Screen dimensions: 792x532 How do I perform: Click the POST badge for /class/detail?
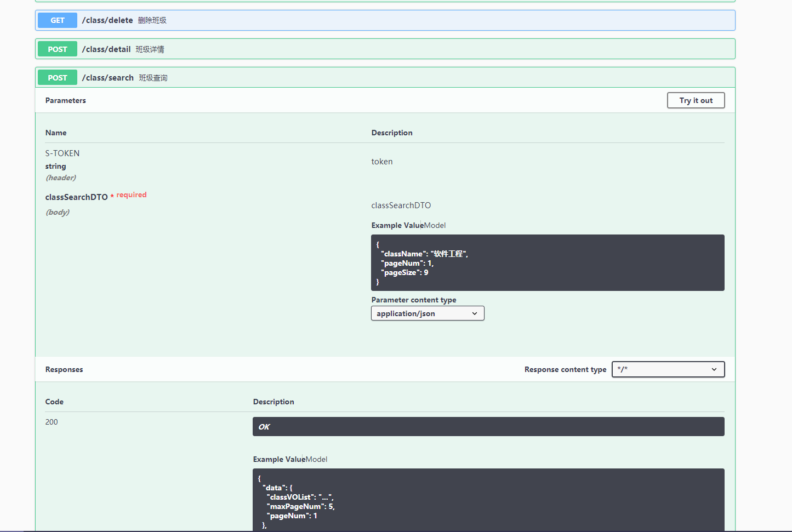pos(58,49)
